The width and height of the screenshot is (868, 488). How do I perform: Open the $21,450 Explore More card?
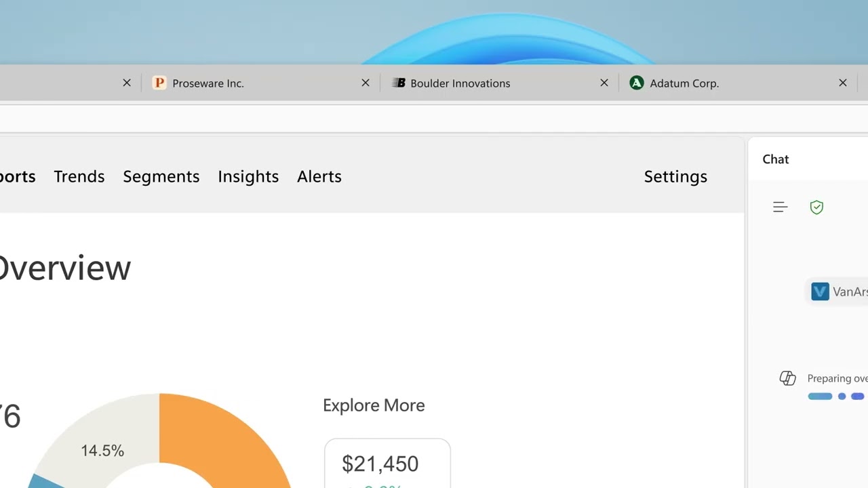point(387,464)
